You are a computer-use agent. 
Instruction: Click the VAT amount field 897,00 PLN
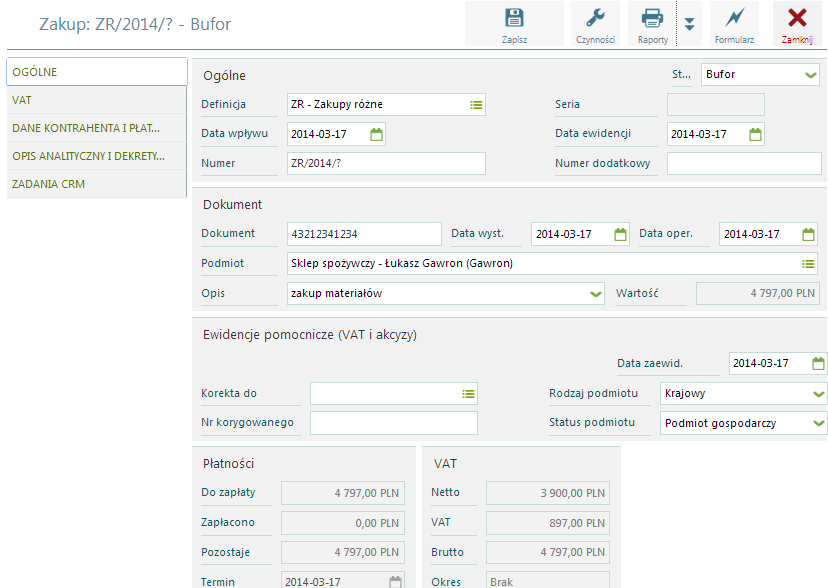tap(548, 523)
